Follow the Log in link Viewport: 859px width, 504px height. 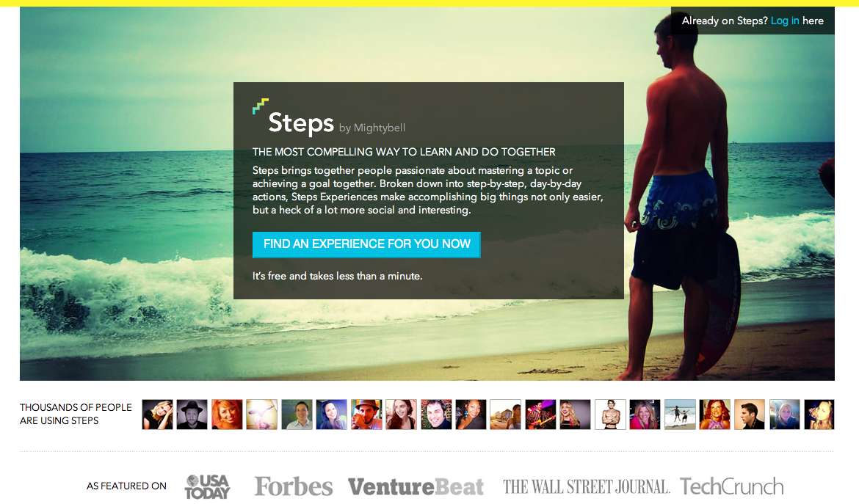click(785, 21)
